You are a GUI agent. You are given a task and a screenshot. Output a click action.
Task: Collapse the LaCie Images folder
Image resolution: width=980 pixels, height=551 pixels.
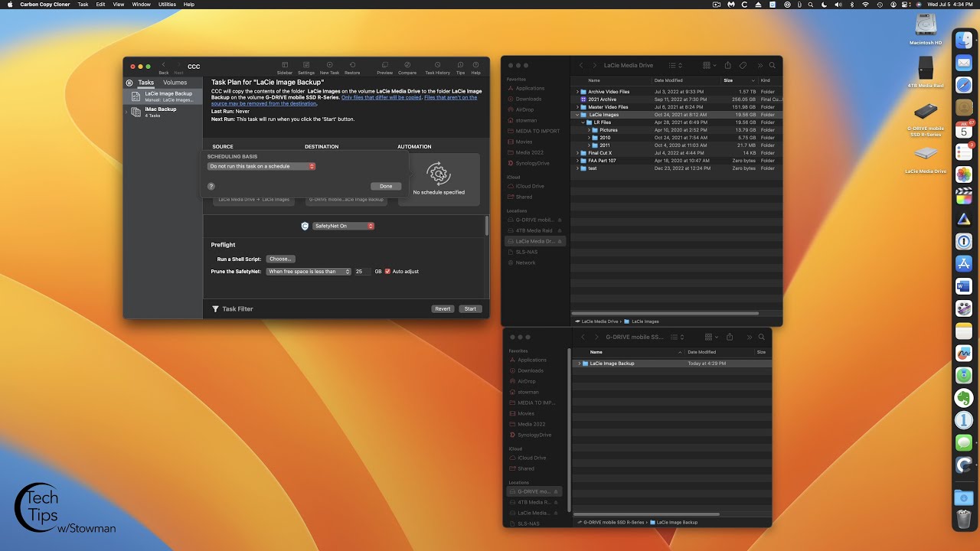(579, 115)
